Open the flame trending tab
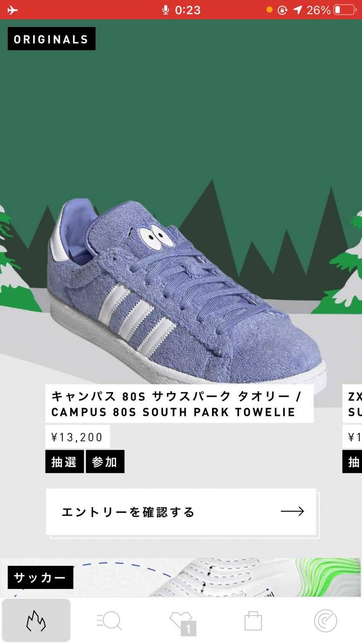362x644 pixels. tap(36, 620)
